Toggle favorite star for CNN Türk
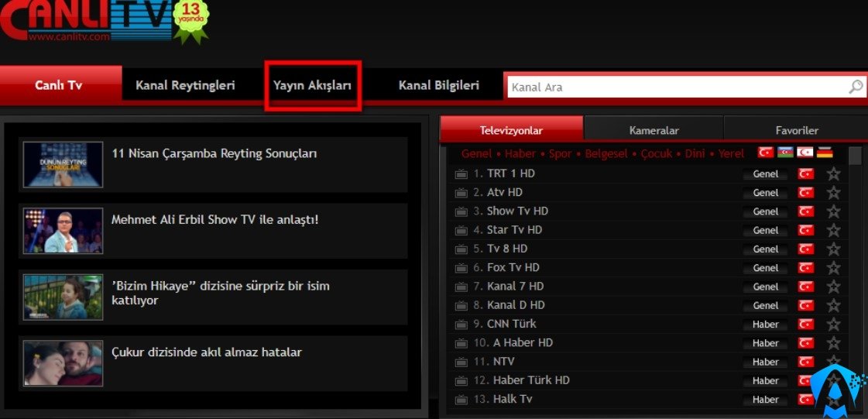 [x=833, y=325]
